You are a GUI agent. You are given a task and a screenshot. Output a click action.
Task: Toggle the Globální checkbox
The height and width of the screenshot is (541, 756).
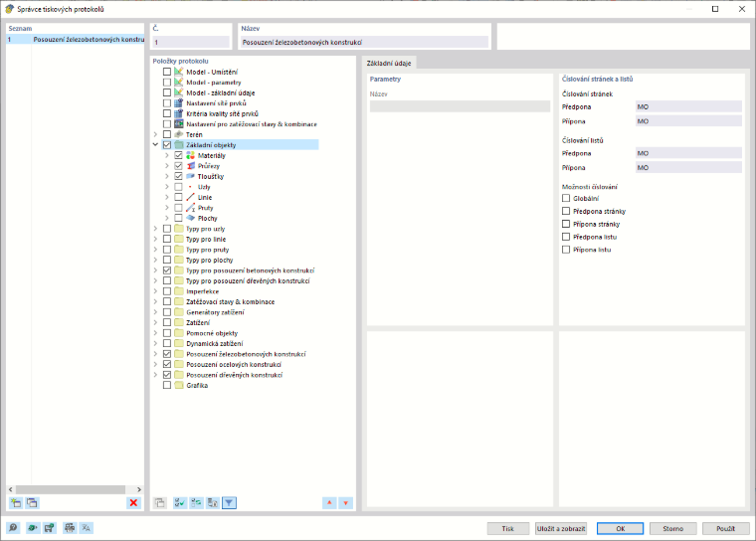[x=566, y=198]
